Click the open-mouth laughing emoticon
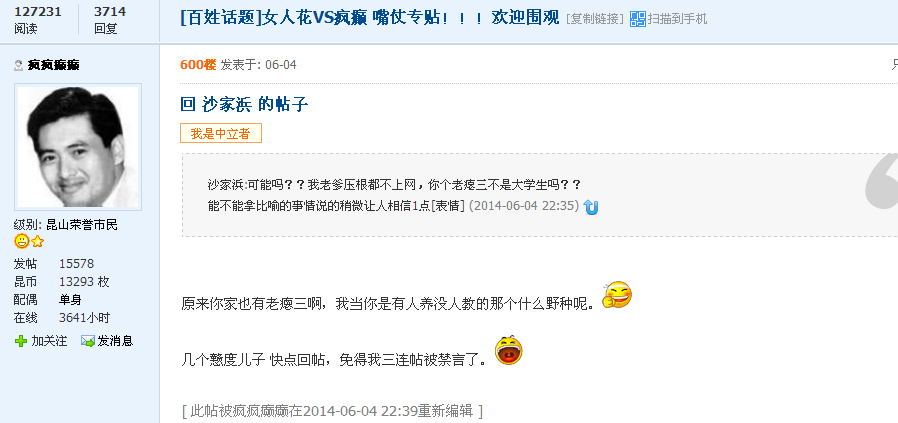 click(509, 350)
